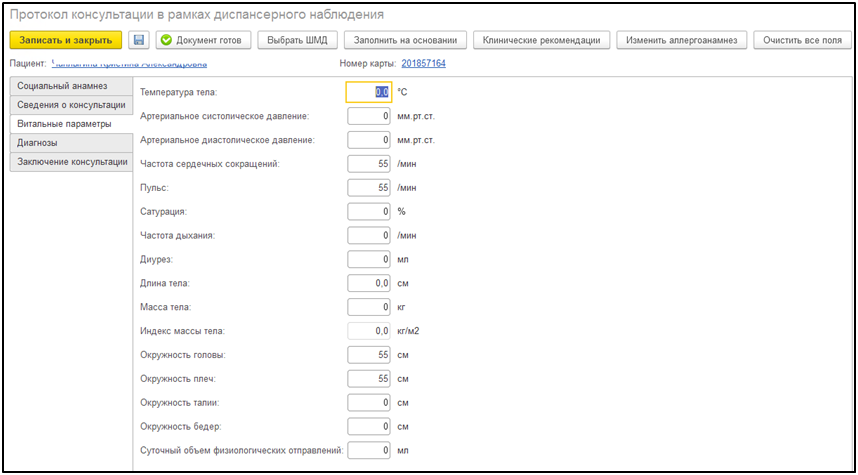This screenshot has width=858, height=475.
Task: Open 'Клинические рекомендации'
Action: coord(541,40)
